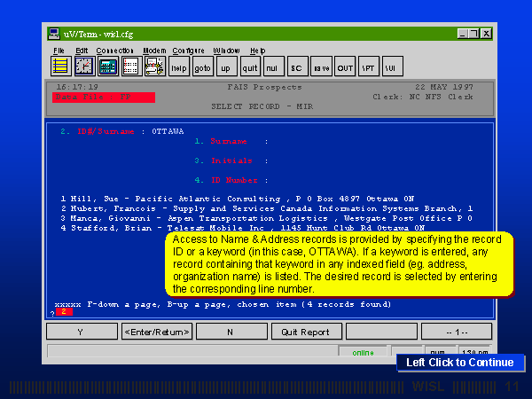This screenshot has height=399, width=532.
Task: Click the clock icon in toolbar
Action: [83, 66]
